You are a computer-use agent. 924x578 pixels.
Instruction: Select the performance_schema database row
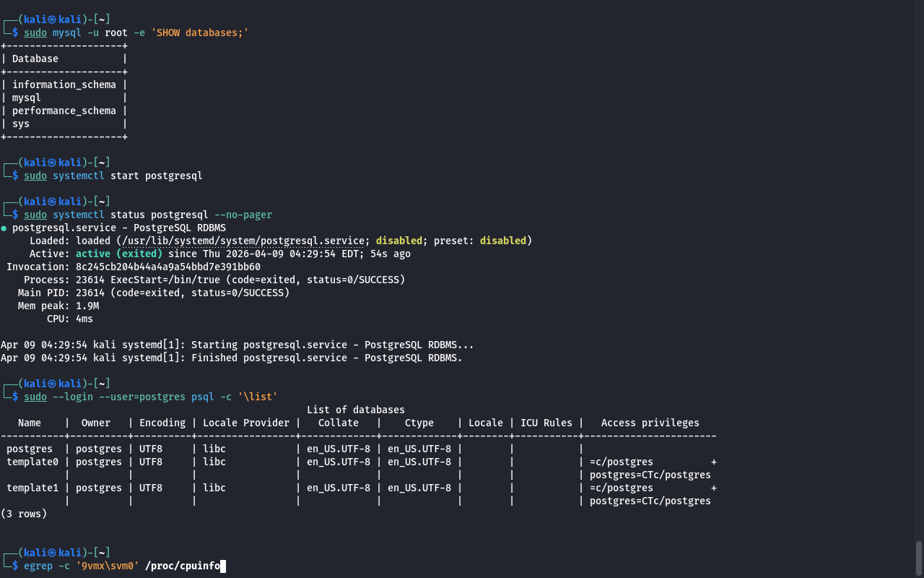tap(64, 111)
